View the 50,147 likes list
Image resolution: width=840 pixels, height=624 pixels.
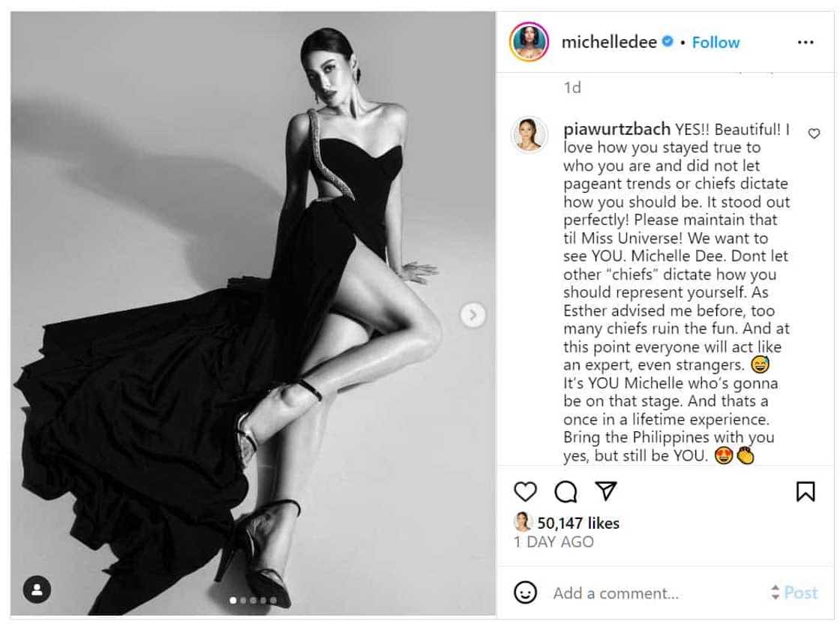[578, 523]
